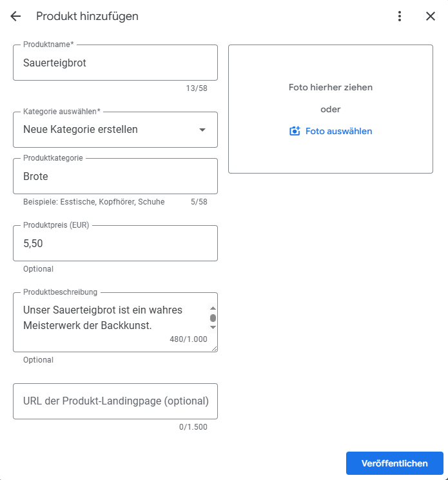The width and height of the screenshot is (448, 480).
Task: Click the URL der Produkt-Landingpage field
Action: [x=115, y=401]
